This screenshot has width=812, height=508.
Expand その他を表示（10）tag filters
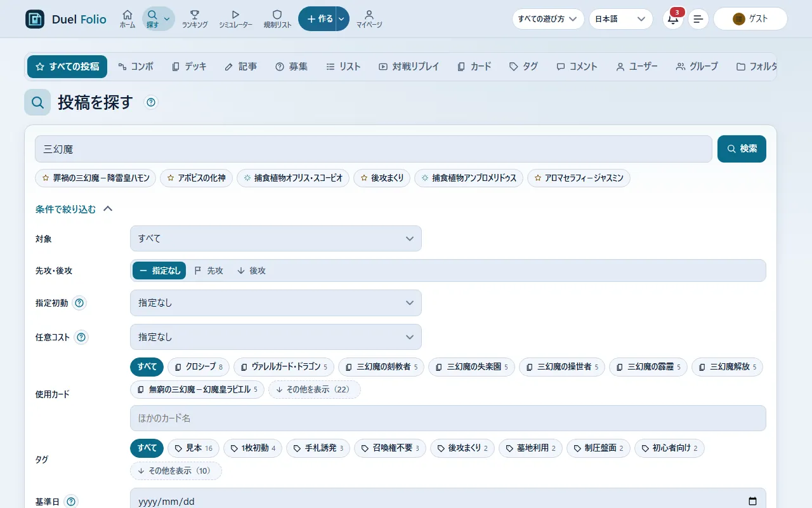(x=176, y=471)
